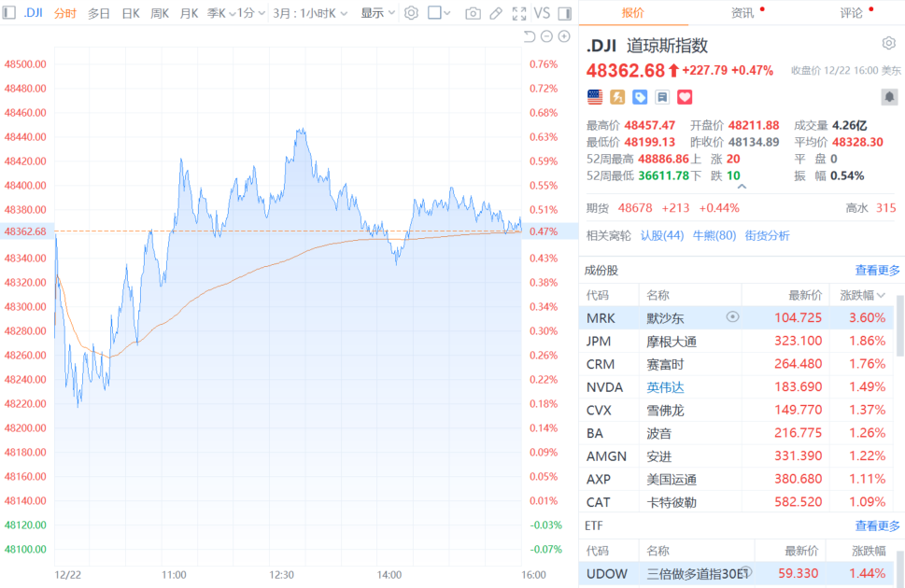Screen dimensions: 905x588
Task: Select the AXP 美国运通 row
Action: click(736, 479)
